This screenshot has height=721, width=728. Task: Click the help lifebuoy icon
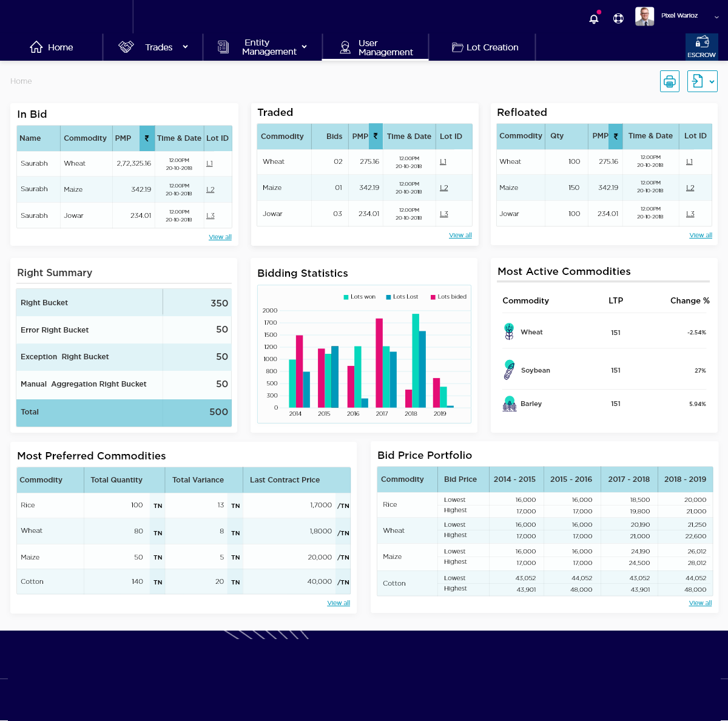618,18
